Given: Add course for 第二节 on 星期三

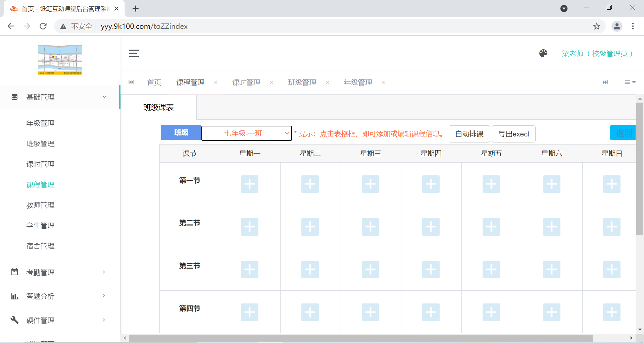Looking at the screenshot, I should pyautogui.click(x=370, y=227).
